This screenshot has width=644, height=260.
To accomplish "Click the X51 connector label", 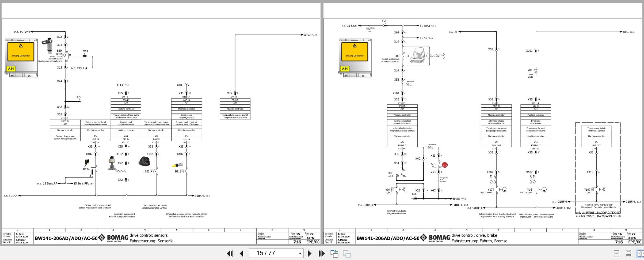I will click(384, 21).
